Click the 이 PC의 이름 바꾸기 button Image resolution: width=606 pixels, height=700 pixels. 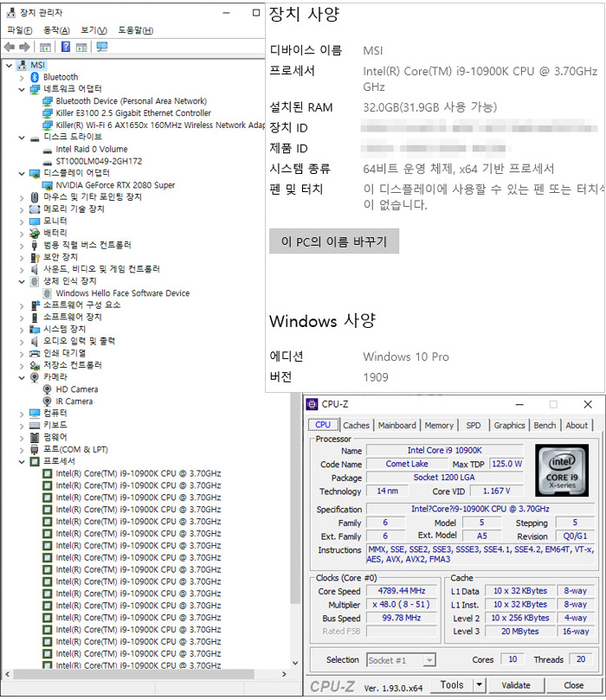pyautogui.click(x=334, y=241)
